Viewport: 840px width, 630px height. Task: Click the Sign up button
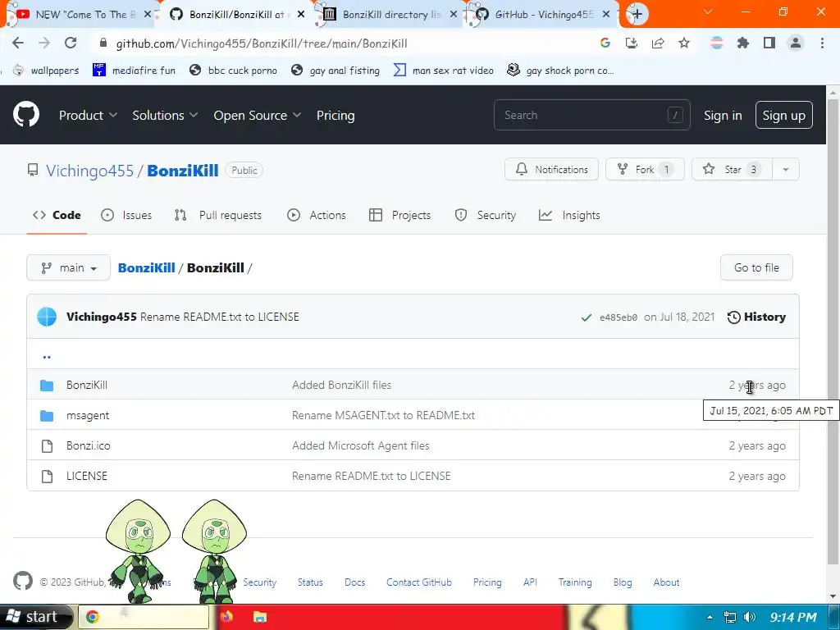pyautogui.click(x=783, y=115)
